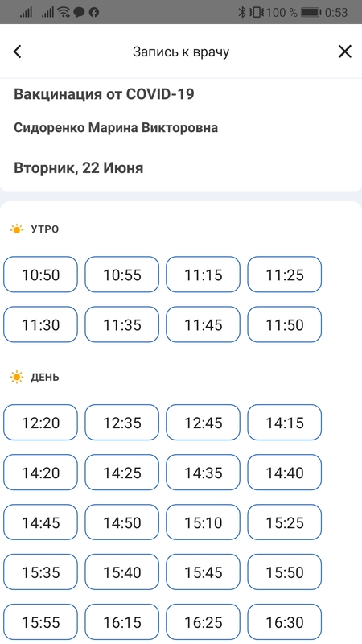Select the 12:20 afternoon slot
This screenshot has height=644, width=362.
[x=40, y=422]
